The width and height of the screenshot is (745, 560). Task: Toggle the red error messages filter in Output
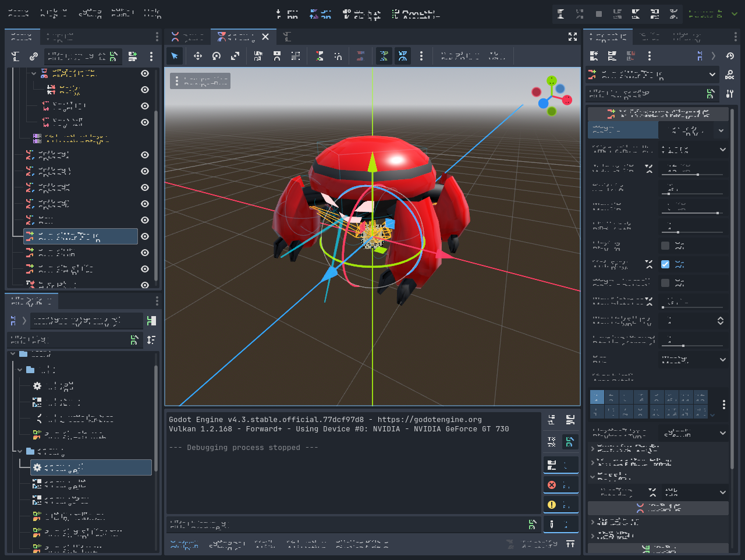pos(560,485)
